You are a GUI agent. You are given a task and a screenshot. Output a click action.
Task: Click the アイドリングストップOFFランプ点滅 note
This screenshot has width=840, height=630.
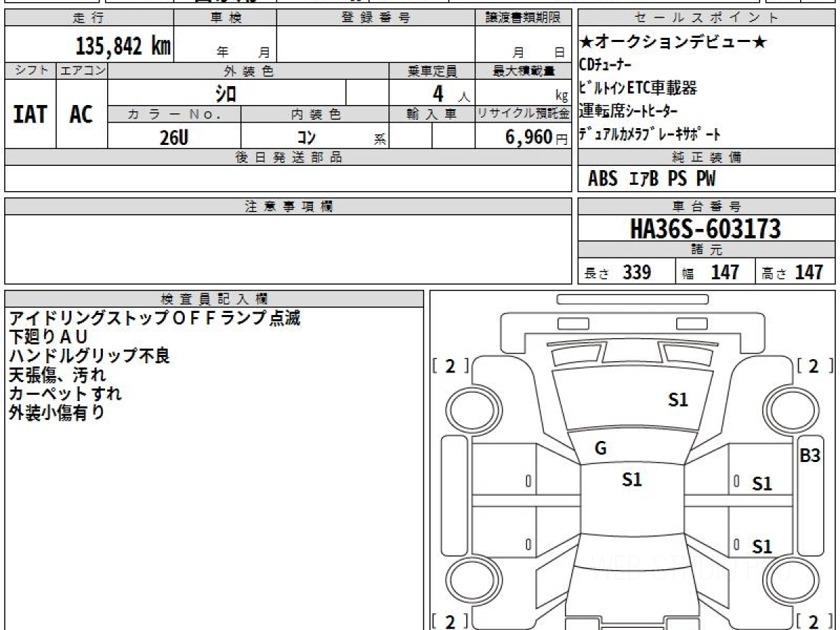pyautogui.click(x=155, y=318)
